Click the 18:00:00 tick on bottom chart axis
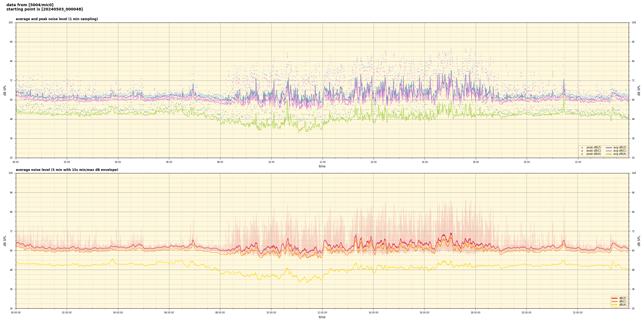 coord(475,313)
